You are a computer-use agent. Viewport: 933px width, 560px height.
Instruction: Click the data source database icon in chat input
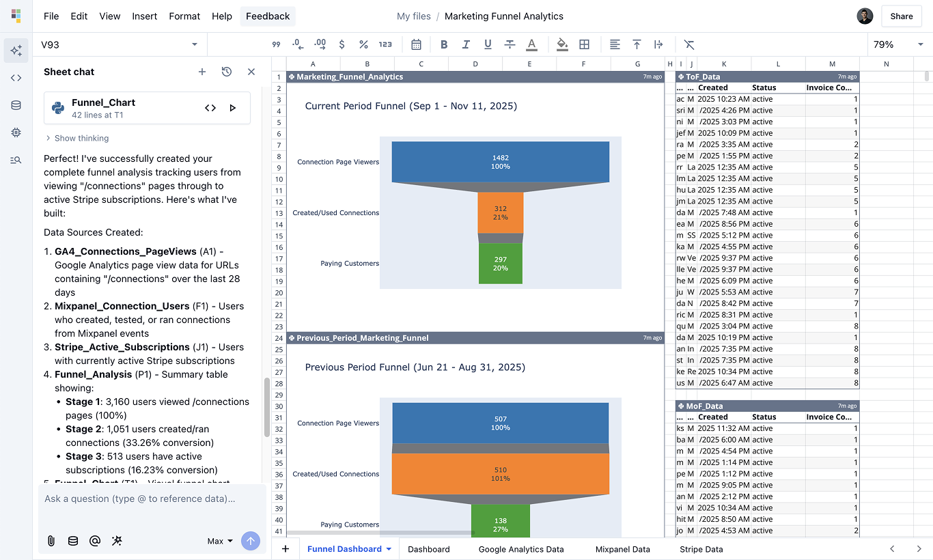pos(72,540)
